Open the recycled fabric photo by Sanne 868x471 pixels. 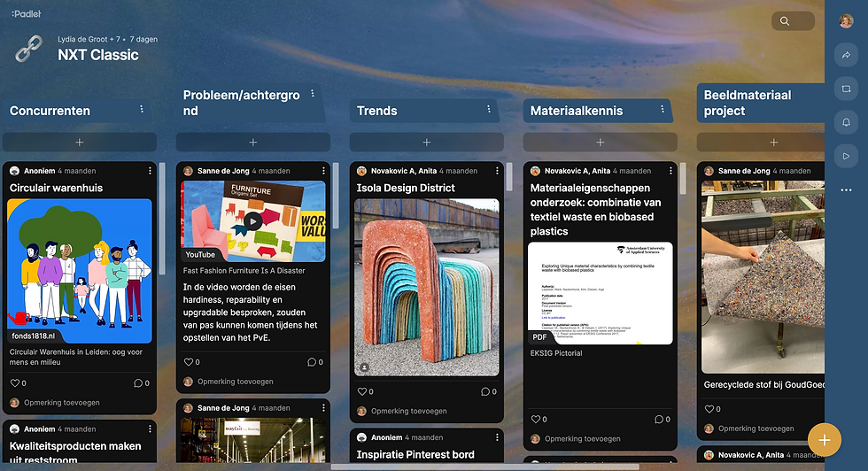763,277
